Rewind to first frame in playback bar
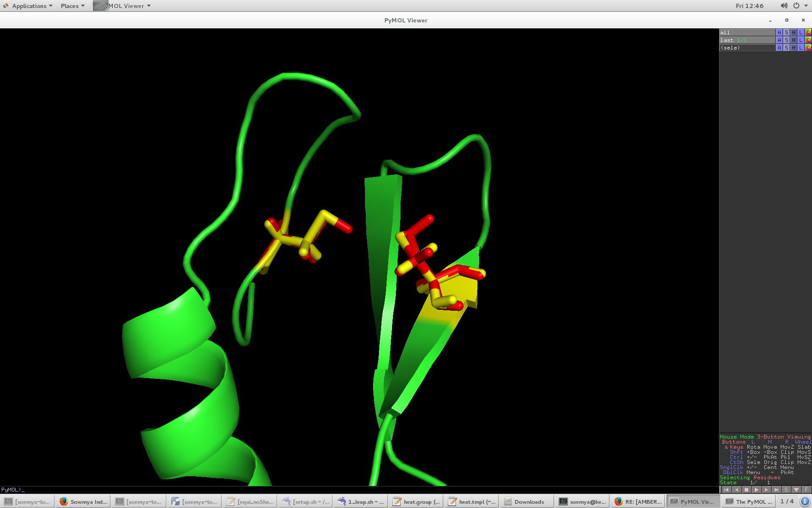 tap(727, 490)
